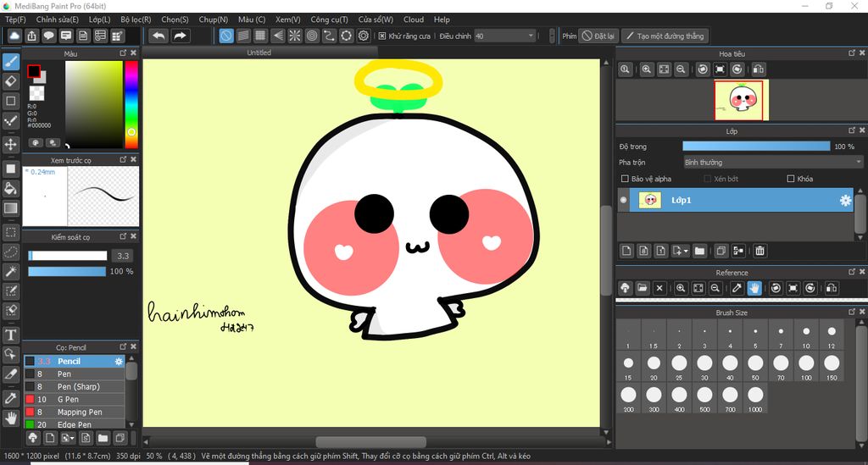The height and width of the screenshot is (465, 868).
Task: Open Pencil brush settings gear
Action: click(119, 361)
